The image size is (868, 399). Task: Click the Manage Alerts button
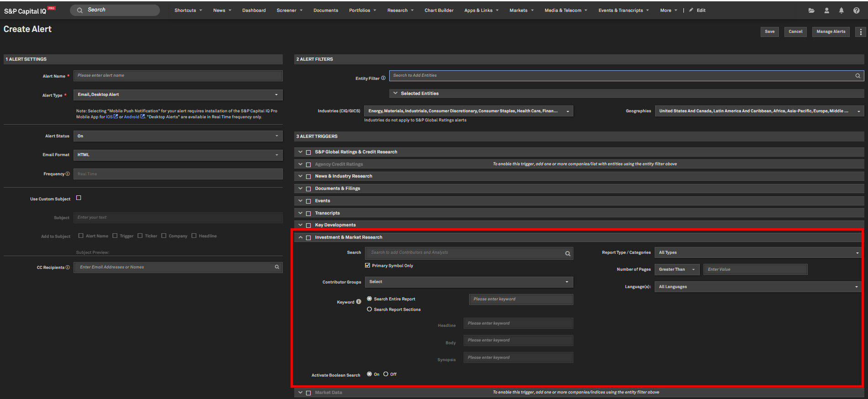(831, 32)
